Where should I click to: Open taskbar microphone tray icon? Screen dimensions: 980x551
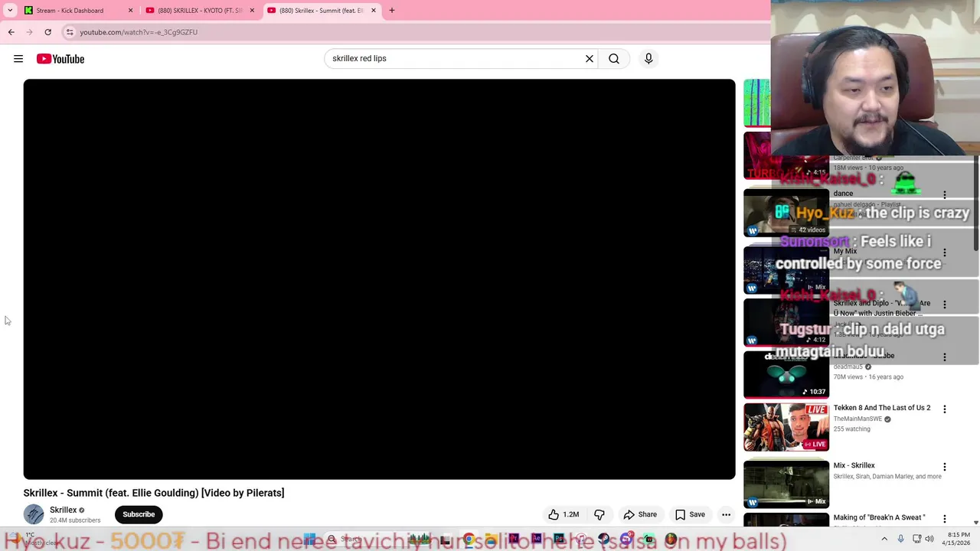pyautogui.click(x=901, y=539)
